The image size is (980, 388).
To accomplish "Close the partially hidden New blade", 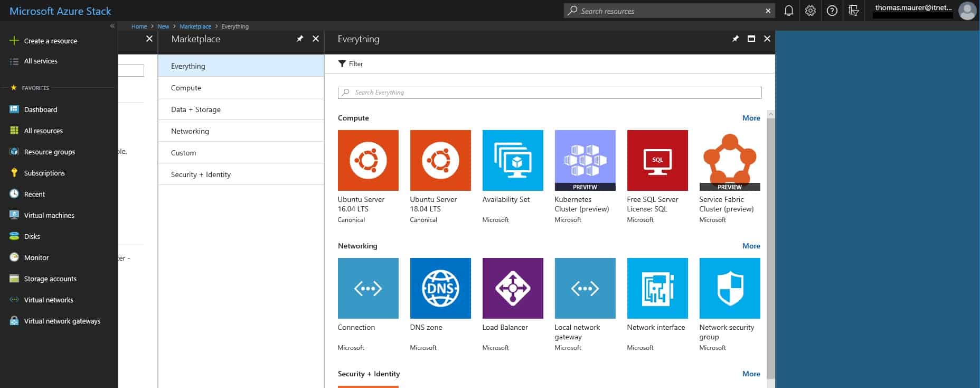I will (149, 39).
